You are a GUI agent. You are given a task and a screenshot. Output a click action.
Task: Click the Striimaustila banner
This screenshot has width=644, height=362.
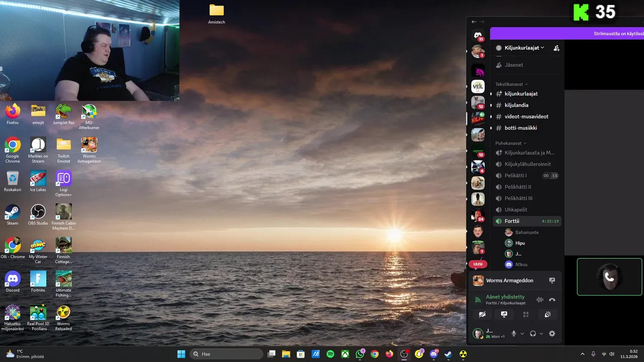[x=567, y=34]
